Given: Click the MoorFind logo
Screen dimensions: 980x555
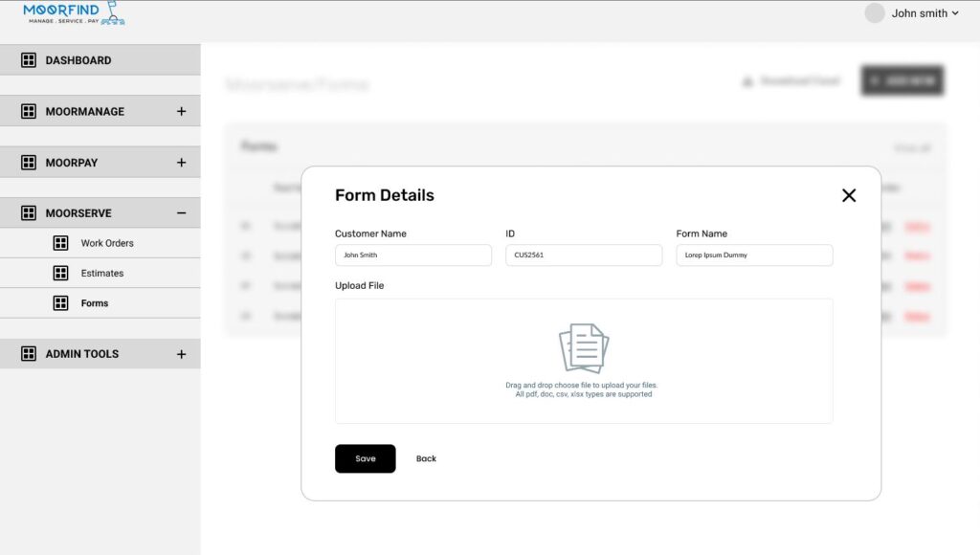Looking at the screenshot, I should coord(74,13).
